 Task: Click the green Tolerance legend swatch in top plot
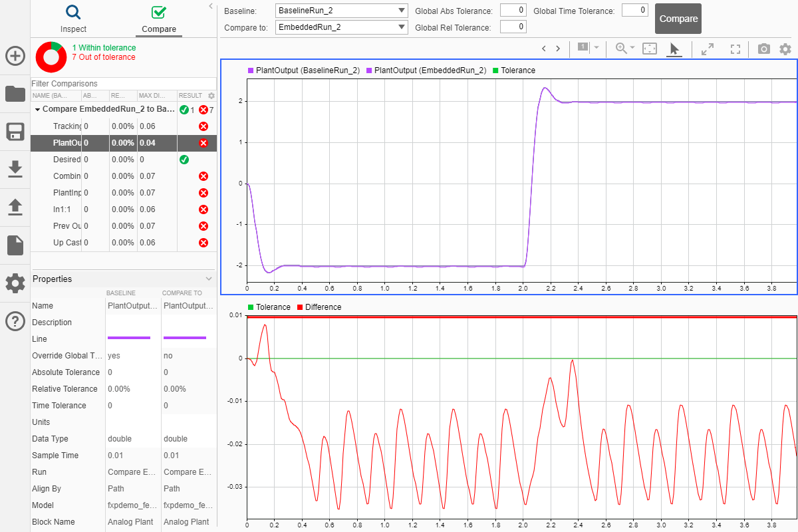tap(495, 70)
